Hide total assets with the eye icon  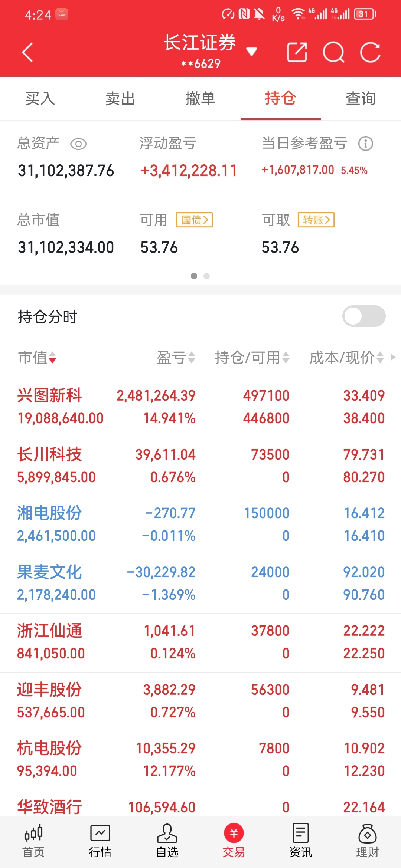tap(78, 144)
